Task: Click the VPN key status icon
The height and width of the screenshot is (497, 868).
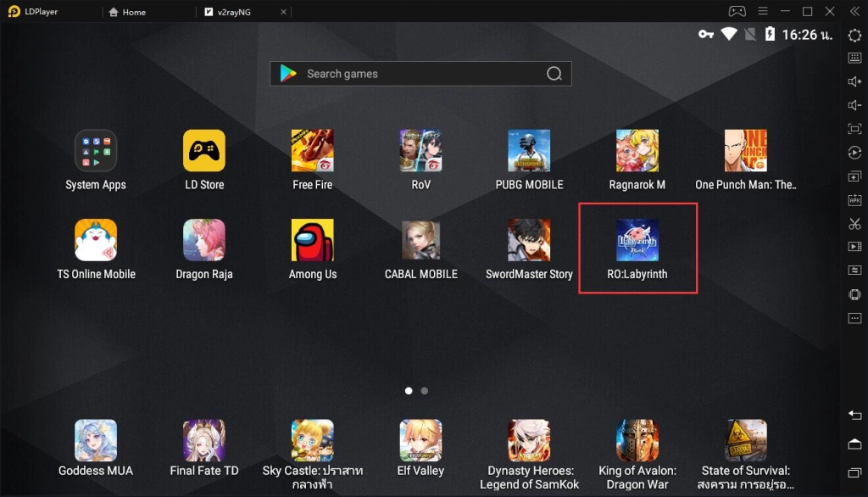Action: coord(705,35)
